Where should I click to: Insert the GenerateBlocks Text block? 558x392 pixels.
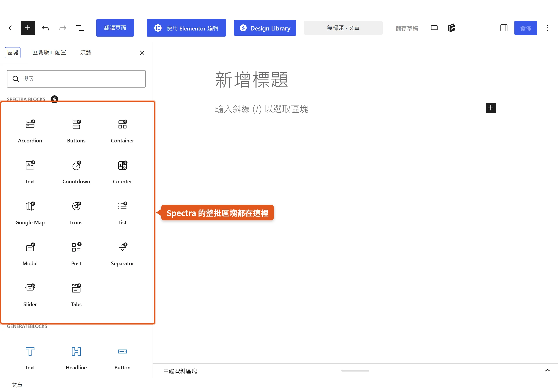[x=30, y=358]
